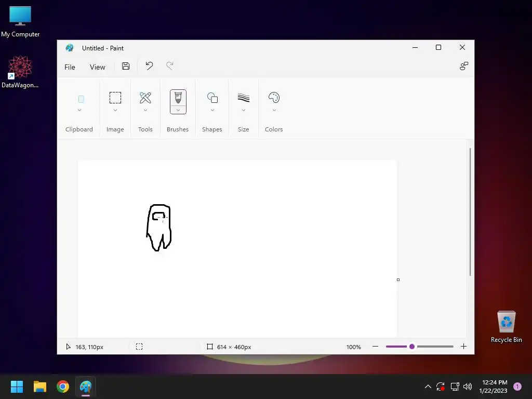Image resolution: width=532 pixels, height=399 pixels.
Task: Click the Tools pencil-and-brush icon
Action: pos(145,98)
